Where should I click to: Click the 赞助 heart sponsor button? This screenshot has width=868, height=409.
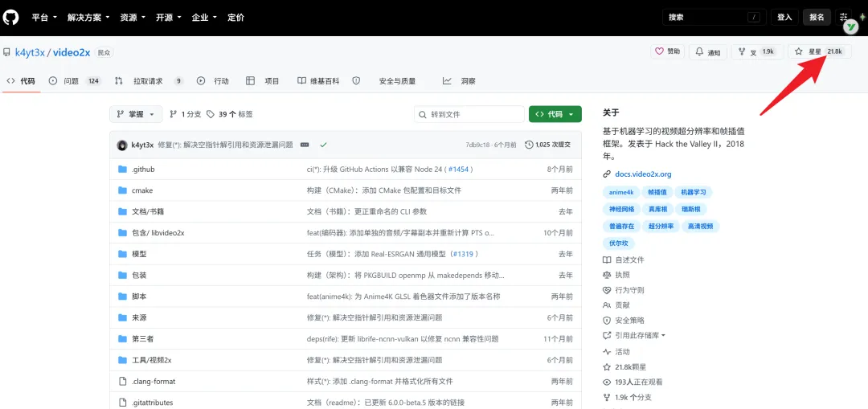668,51
